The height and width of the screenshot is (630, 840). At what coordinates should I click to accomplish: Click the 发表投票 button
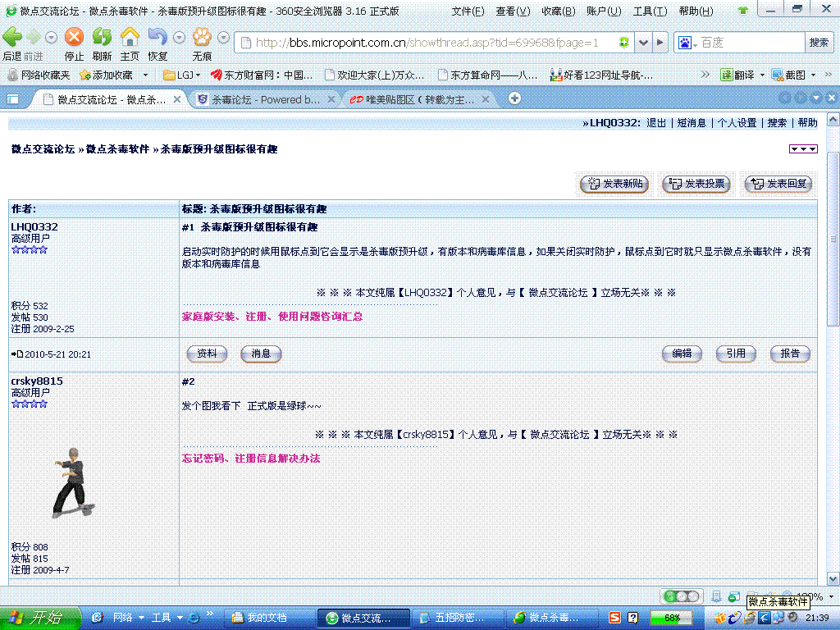[x=696, y=184]
